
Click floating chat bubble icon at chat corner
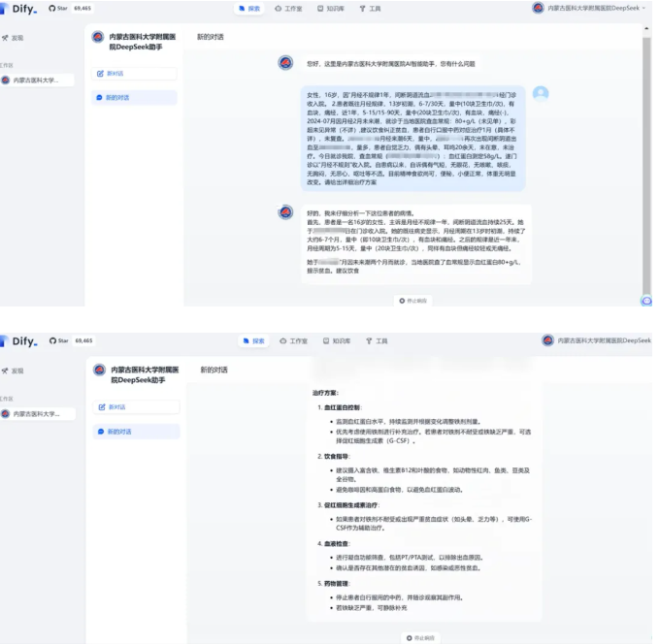click(x=646, y=301)
